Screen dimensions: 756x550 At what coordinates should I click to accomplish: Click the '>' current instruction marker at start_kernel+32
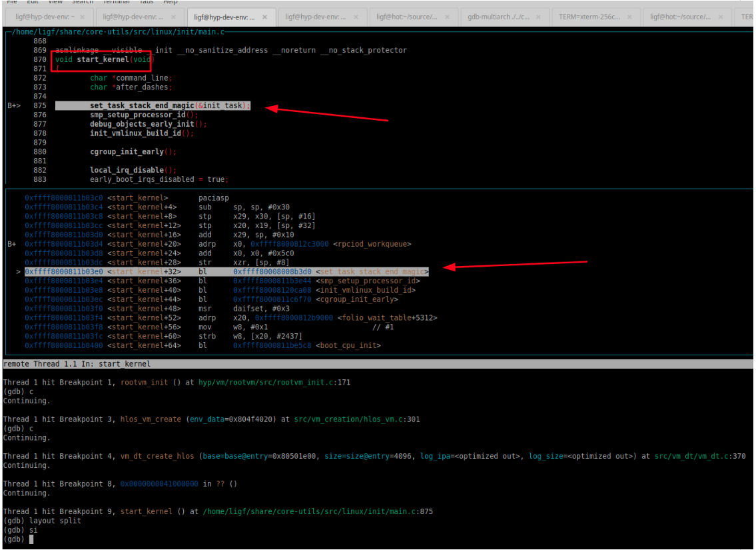coord(19,272)
